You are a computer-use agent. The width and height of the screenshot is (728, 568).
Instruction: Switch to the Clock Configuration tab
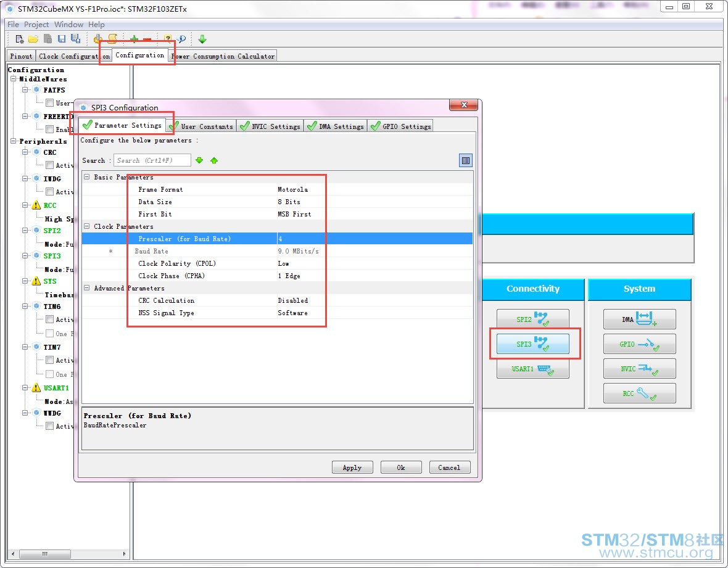click(74, 56)
